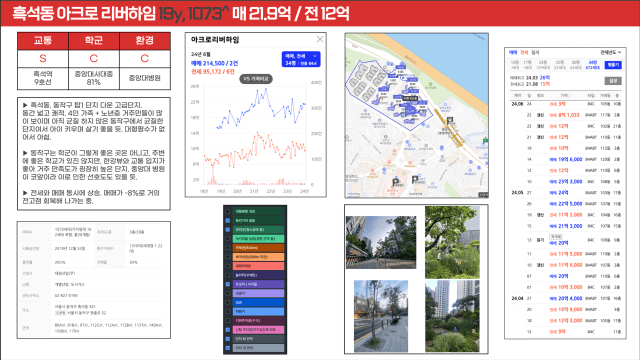Uncheck the pink legend row checkbox
640x360 pixels.
click(228, 329)
